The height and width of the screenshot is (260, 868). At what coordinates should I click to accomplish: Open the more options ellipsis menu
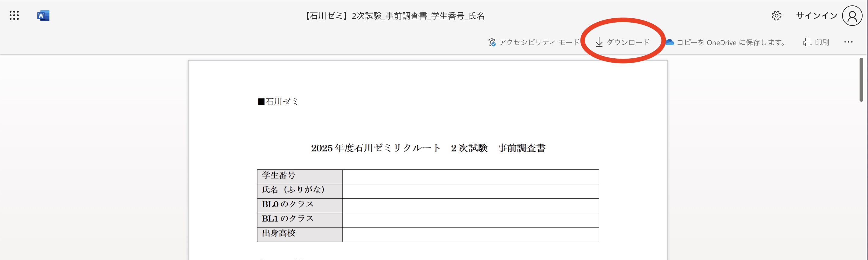(848, 42)
